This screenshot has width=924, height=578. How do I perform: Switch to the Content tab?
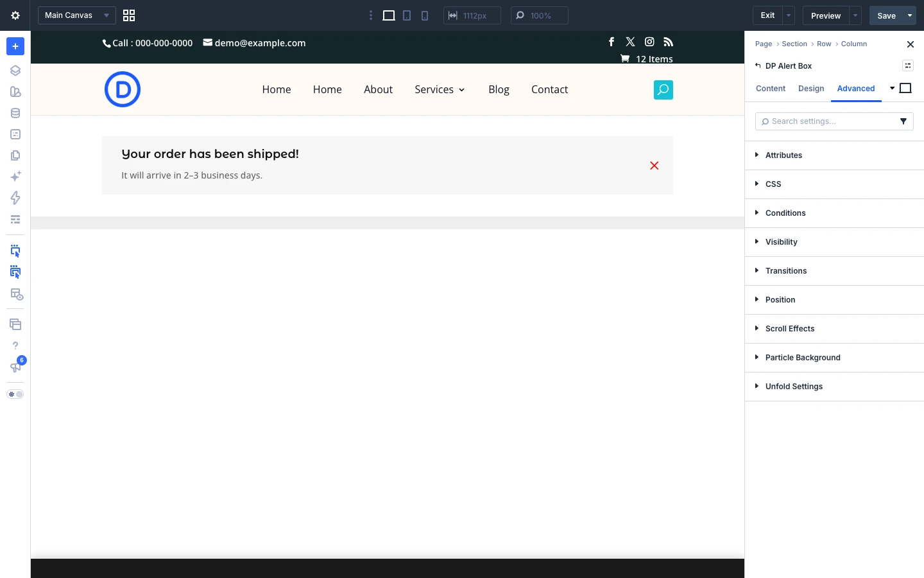[771, 89]
